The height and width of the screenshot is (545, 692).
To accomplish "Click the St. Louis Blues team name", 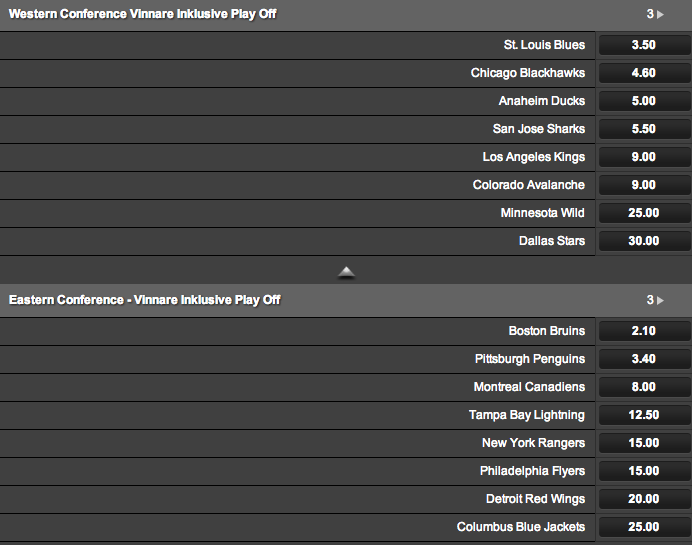I will 544,45.
